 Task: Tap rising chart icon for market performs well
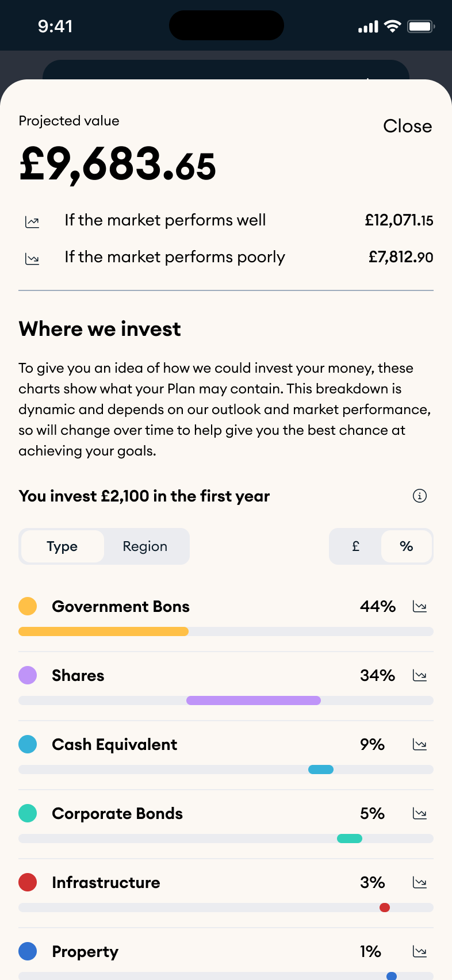32,222
